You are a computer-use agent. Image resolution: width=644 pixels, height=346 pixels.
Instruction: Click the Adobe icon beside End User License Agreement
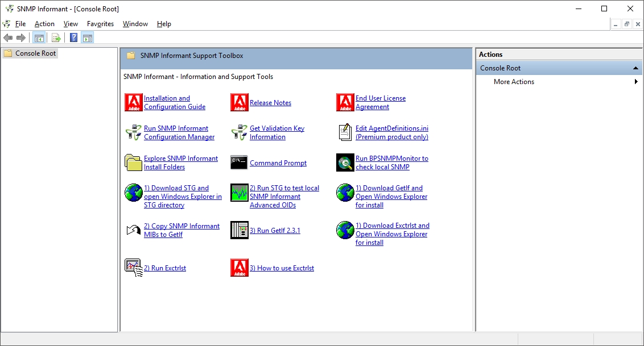[345, 102]
